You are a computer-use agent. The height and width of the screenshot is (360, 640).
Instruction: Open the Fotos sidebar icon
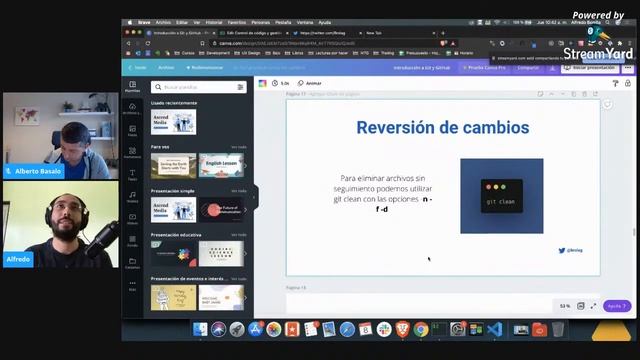click(132, 131)
